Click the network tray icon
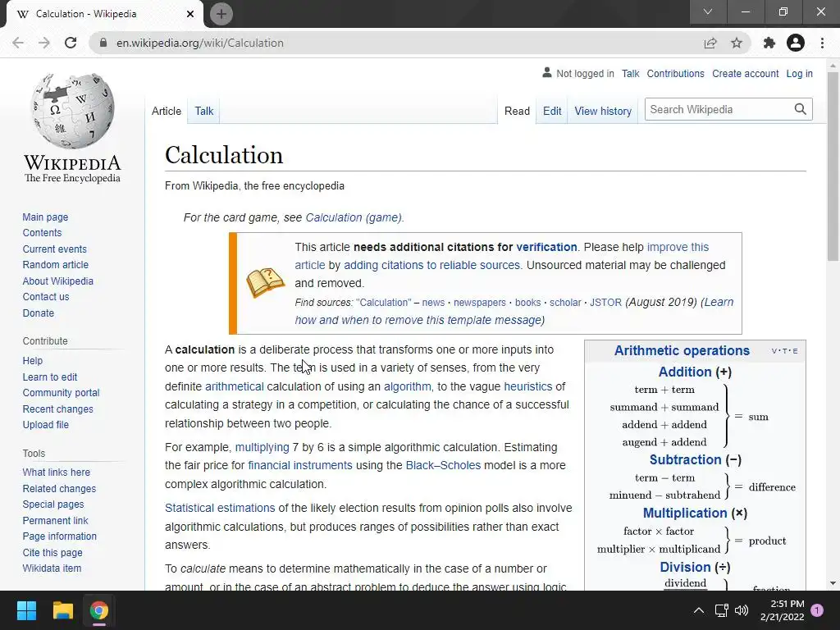 coord(721,610)
